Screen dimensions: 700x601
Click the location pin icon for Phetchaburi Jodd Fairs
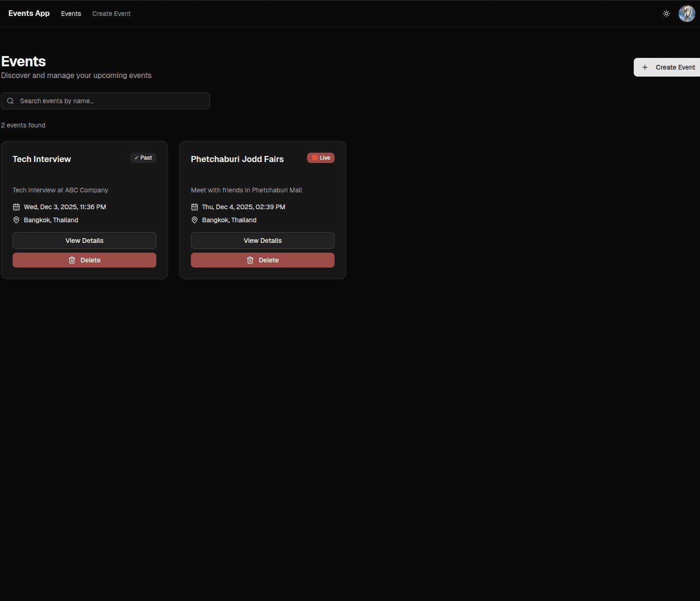(195, 219)
